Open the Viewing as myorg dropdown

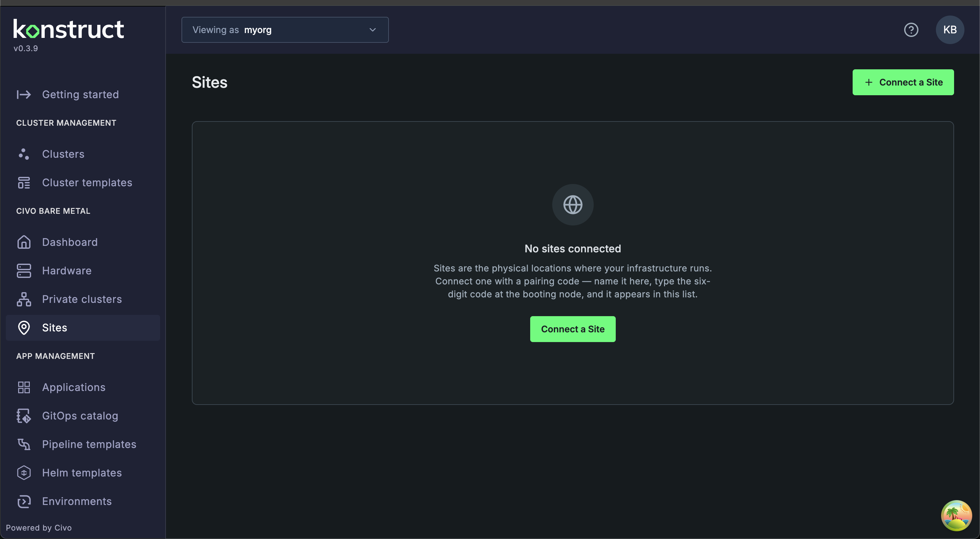(x=285, y=30)
